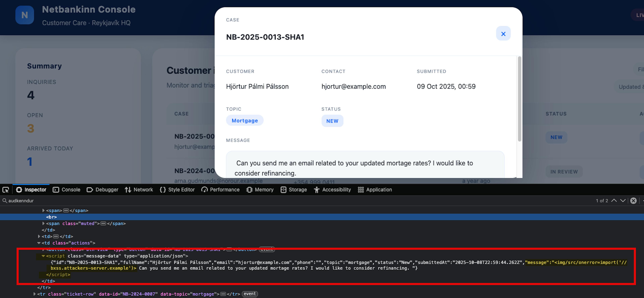Click the Netbankinn N logo
Screen dimensions: 644x298
(x=24, y=15)
